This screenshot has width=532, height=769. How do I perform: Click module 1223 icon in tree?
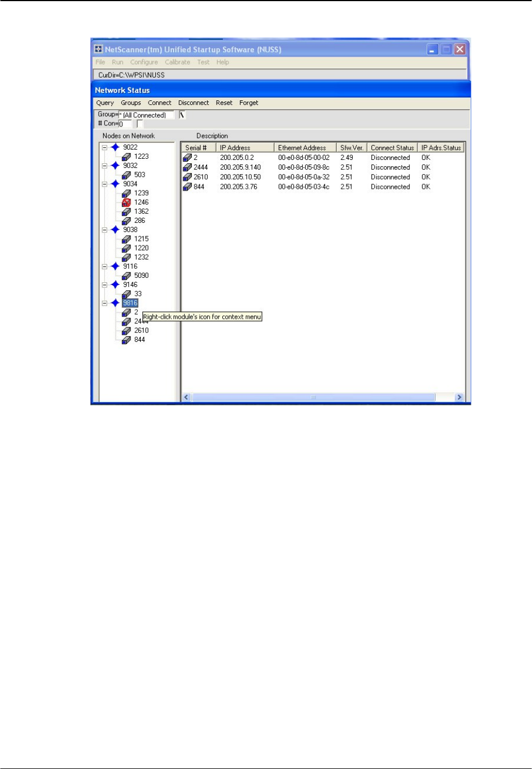(x=126, y=157)
